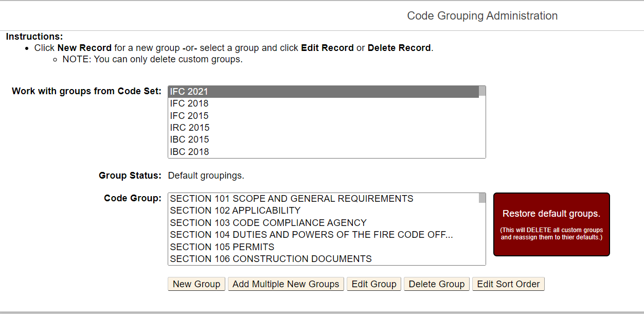Select Section 101 Scope and General Requirements
The image size is (644, 314).
[292, 199]
